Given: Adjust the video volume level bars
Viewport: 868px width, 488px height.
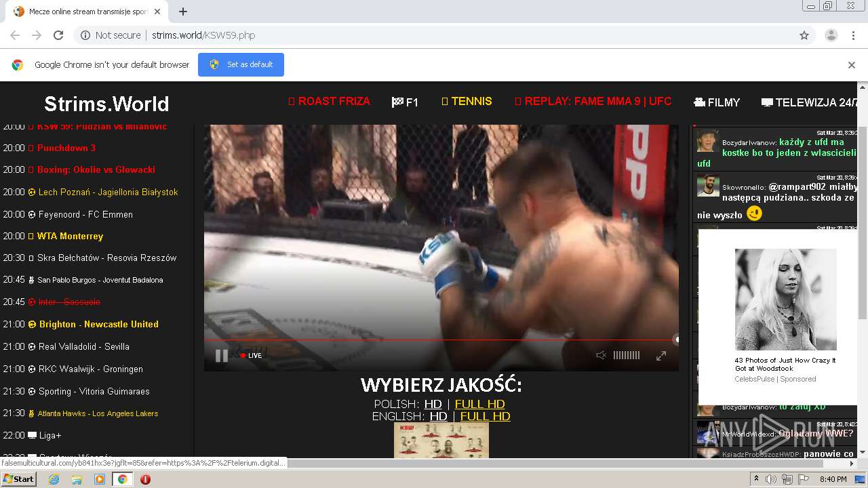Looking at the screenshot, I should tap(626, 355).
